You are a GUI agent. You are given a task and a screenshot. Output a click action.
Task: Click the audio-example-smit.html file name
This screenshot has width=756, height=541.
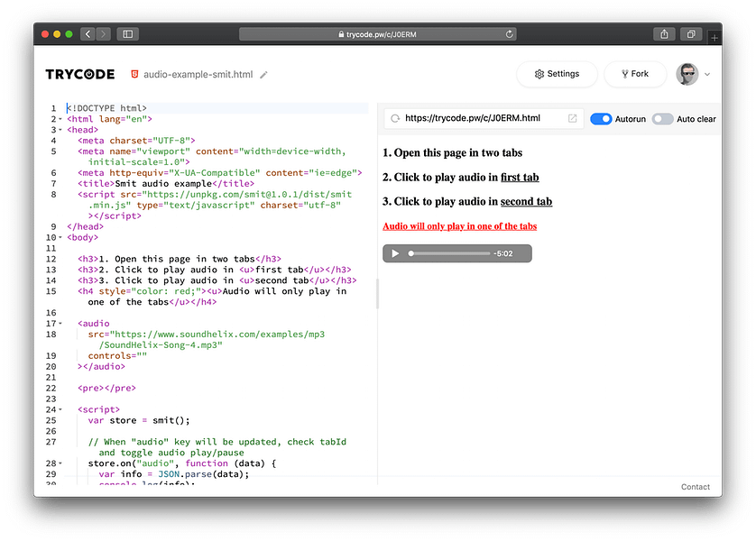coord(198,74)
